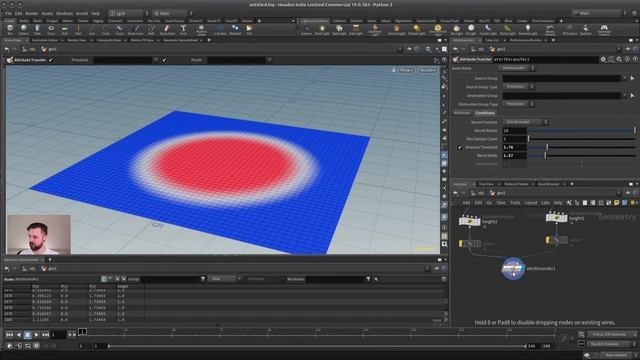Select the Box shelf tool

10,29
